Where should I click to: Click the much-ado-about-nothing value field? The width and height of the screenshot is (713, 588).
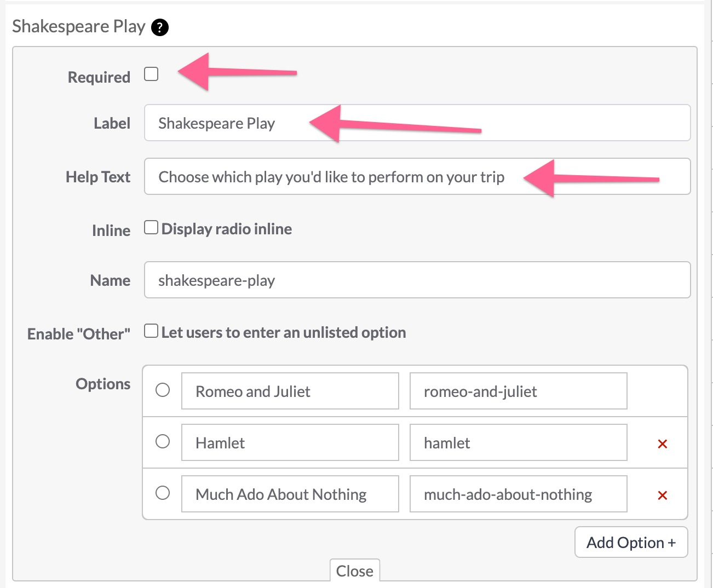coord(518,494)
